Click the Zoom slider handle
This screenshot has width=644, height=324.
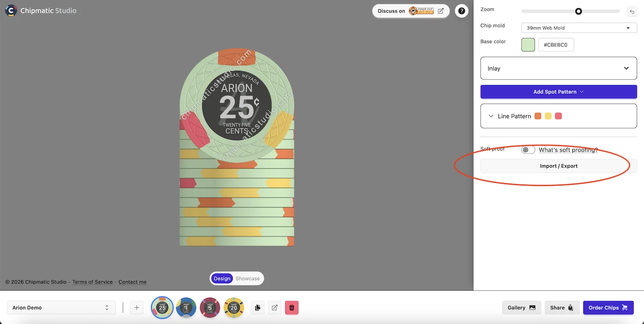[x=578, y=11]
